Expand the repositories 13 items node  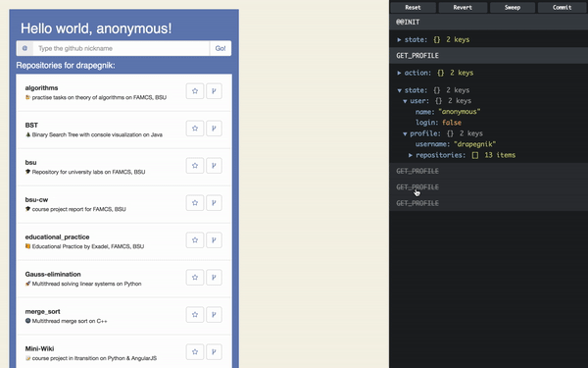411,155
